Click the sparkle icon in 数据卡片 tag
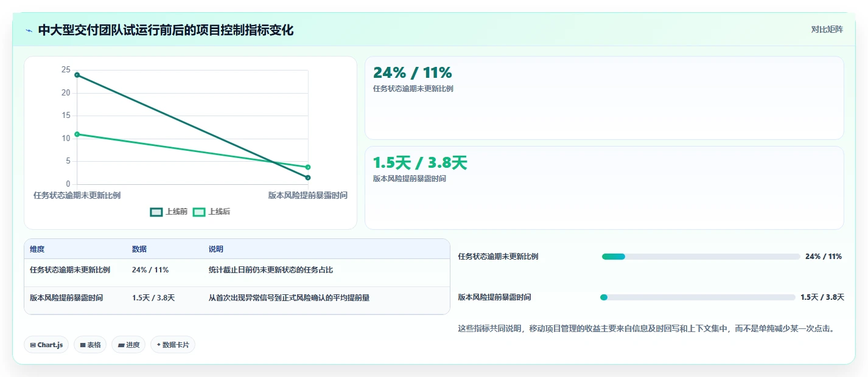The image size is (868, 377). click(x=158, y=345)
